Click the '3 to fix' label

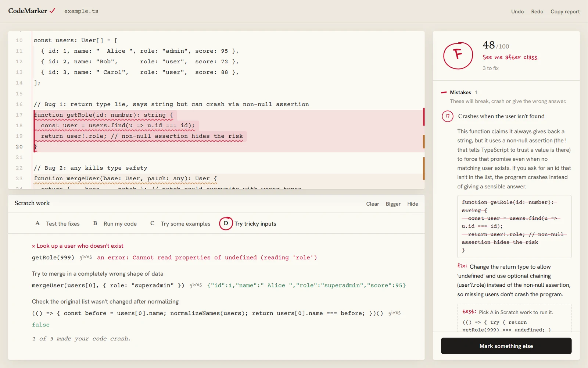coord(490,68)
